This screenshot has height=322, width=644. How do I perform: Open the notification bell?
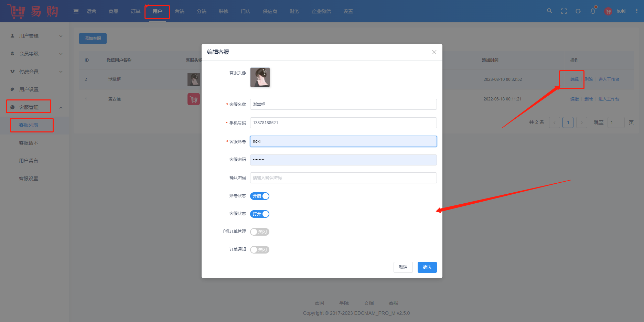point(593,11)
